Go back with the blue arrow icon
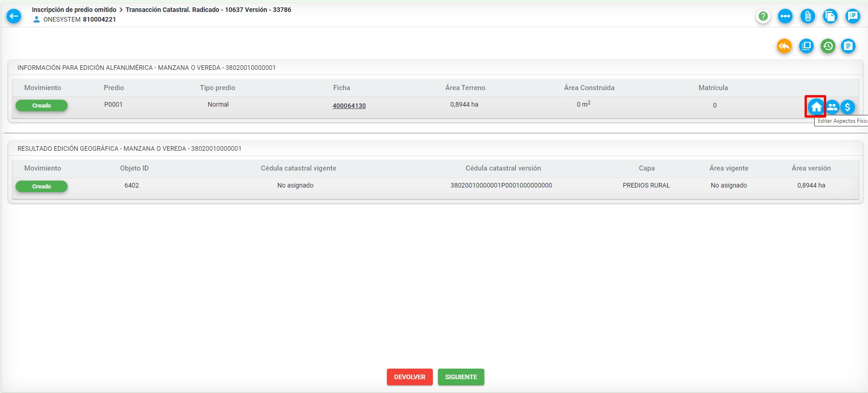Viewport: 868px width, 393px height. [x=14, y=16]
